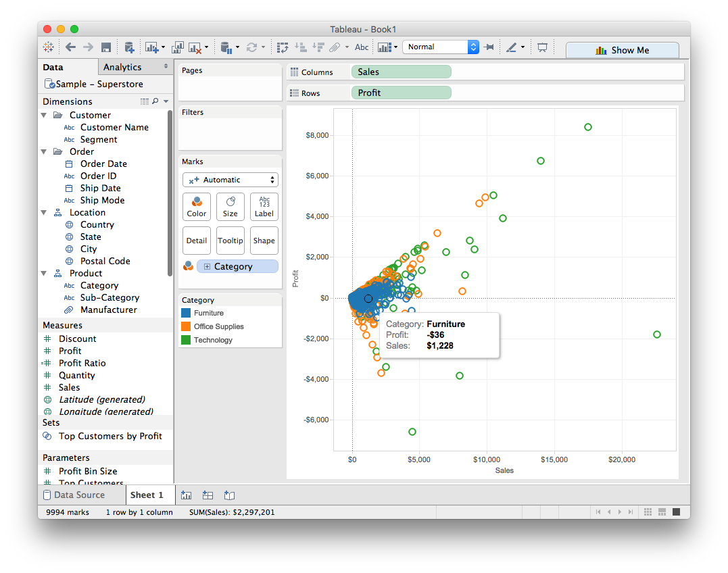
Task: Select Top Customers by Profit set
Action: pos(110,436)
